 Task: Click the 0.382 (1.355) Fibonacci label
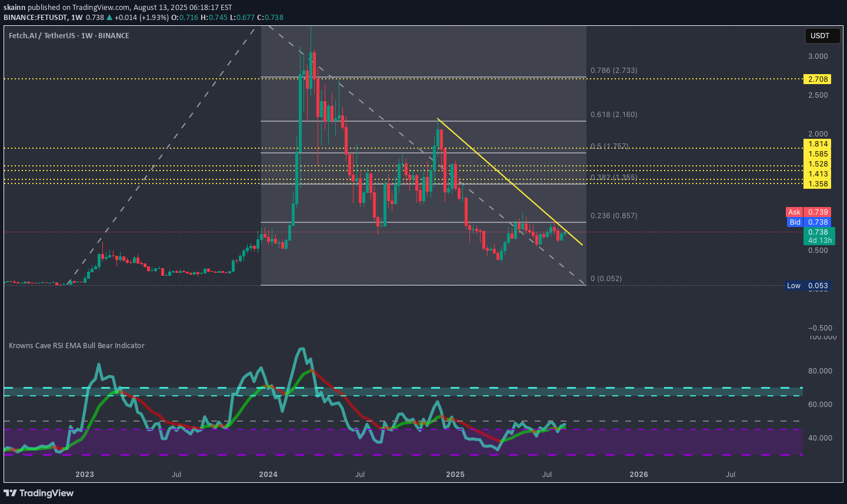point(613,178)
